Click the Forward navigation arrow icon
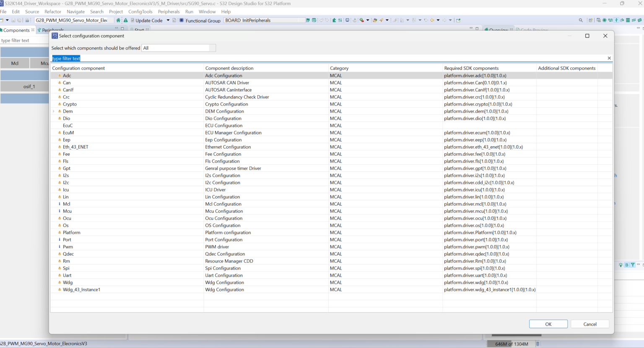The width and height of the screenshot is (644, 348). 444,20
